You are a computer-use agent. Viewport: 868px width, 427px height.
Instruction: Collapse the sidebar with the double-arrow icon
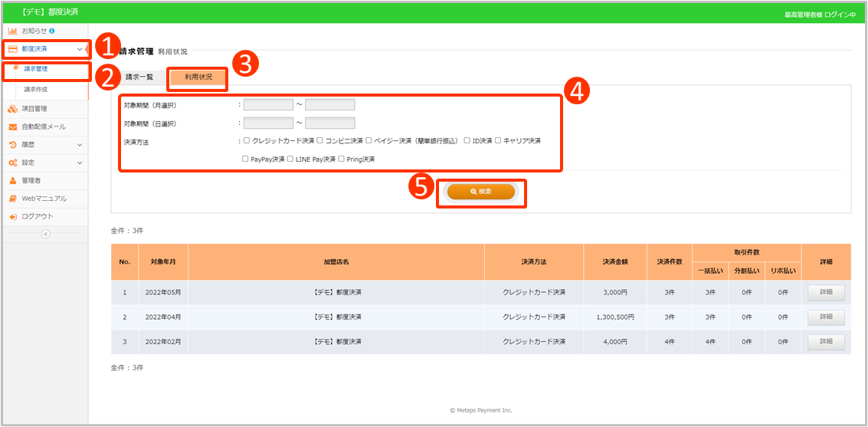tap(44, 234)
